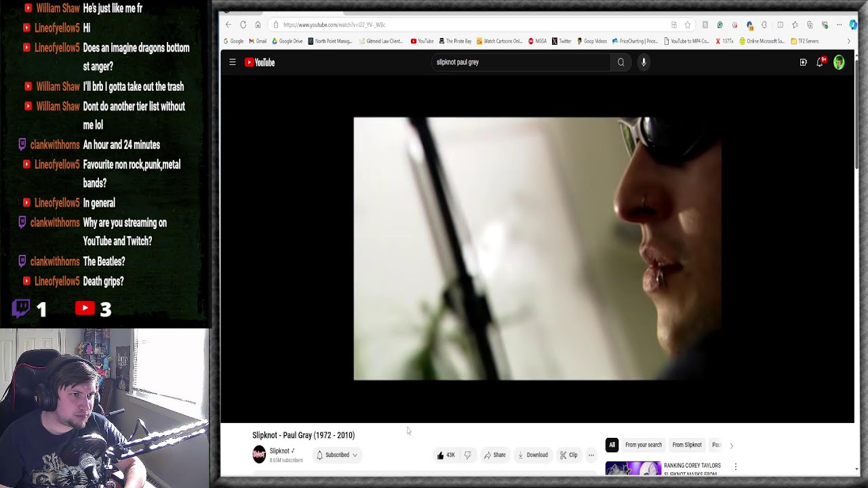Bookmark page with star icon
This screenshot has width=868, height=488.
[x=688, y=24]
